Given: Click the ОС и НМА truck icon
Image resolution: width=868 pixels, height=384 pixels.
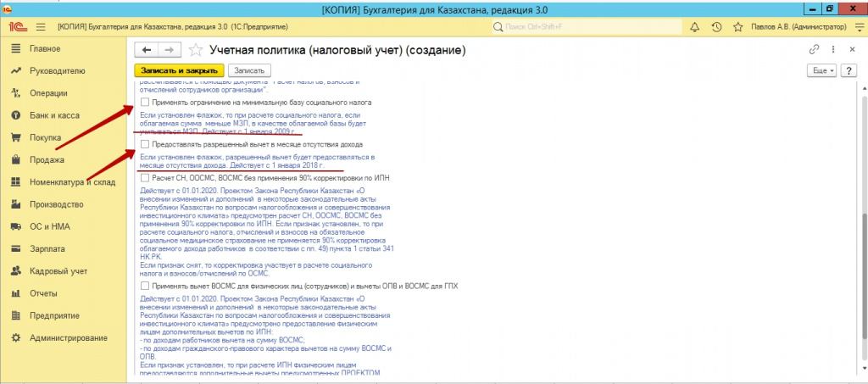Looking at the screenshot, I should [16, 226].
